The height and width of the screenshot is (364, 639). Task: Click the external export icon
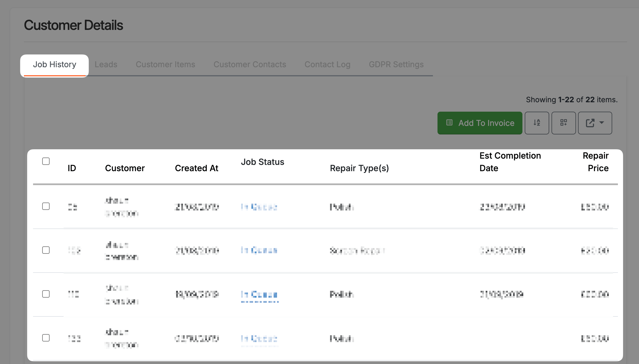[590, 123]
